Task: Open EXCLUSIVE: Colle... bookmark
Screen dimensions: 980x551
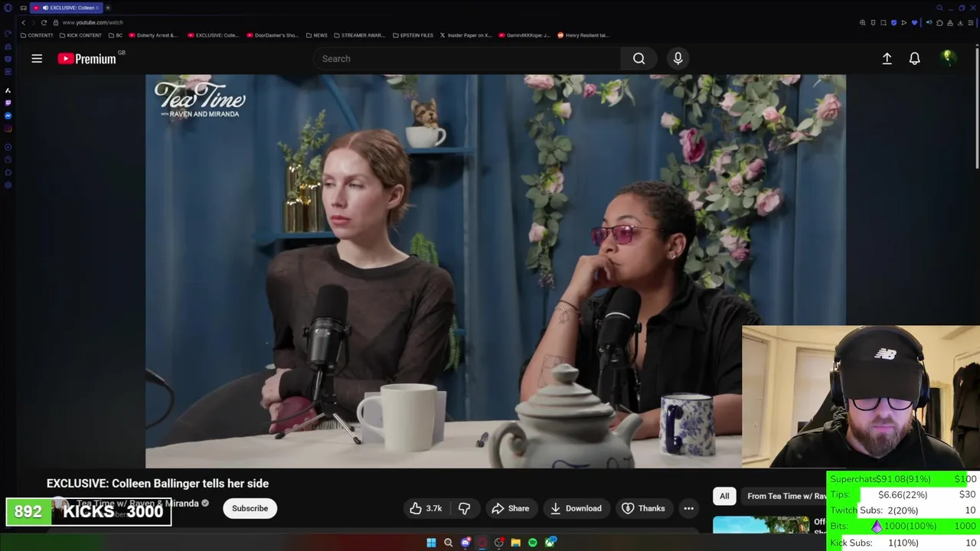Action: 214,35
